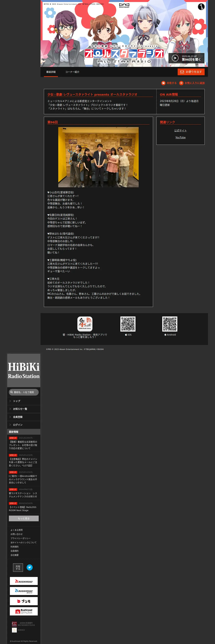Open the お知らせ一覧 sidebar menu item
The height and width of the screenshot is (644, 215).
pos(24,409)
